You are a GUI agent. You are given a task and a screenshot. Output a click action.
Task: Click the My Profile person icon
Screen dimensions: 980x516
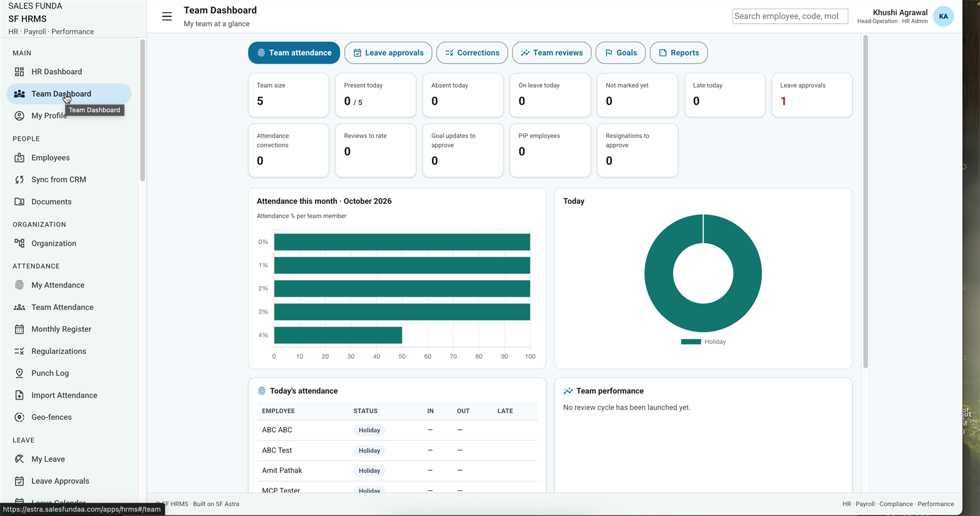click(20, 116)
